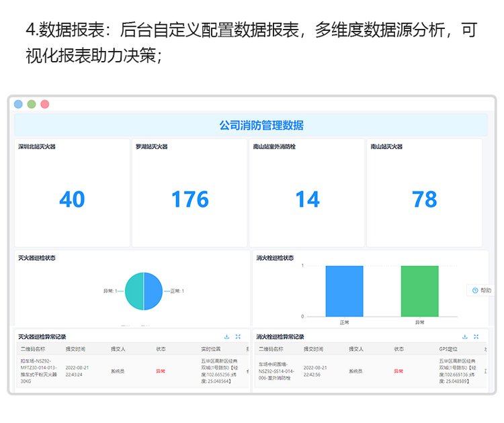Click the red window control dot
Image resolution: width=504 pixels, height=423 pixels.
(x=45, y=104)
